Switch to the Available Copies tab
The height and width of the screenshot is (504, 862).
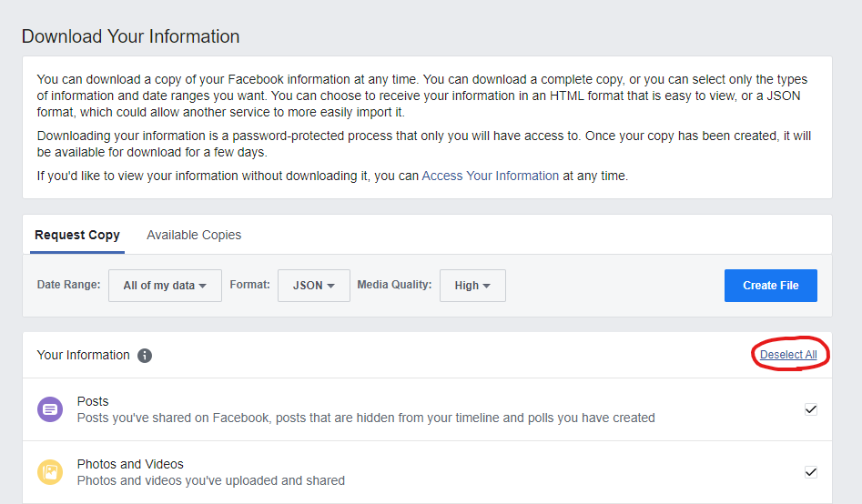194,236
